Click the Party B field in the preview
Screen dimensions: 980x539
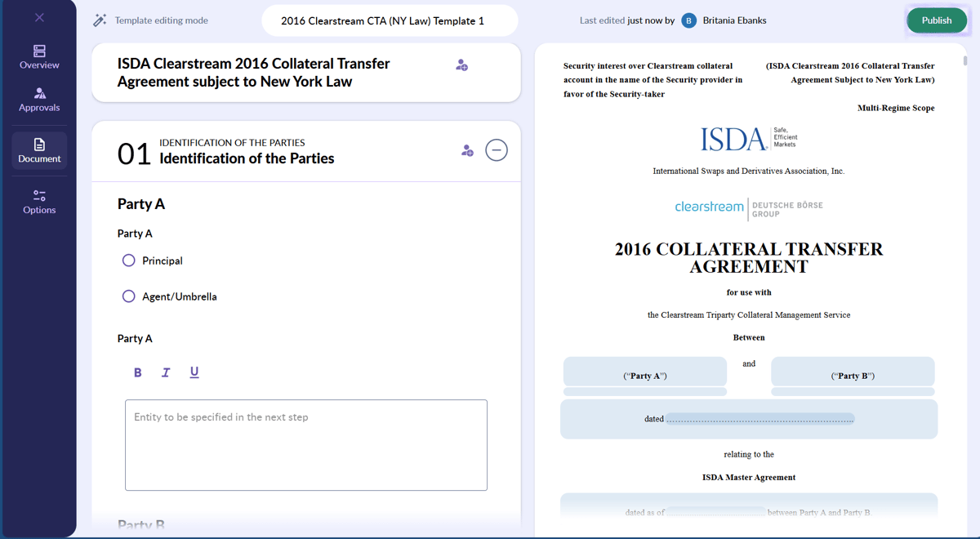tap(853, 372)
